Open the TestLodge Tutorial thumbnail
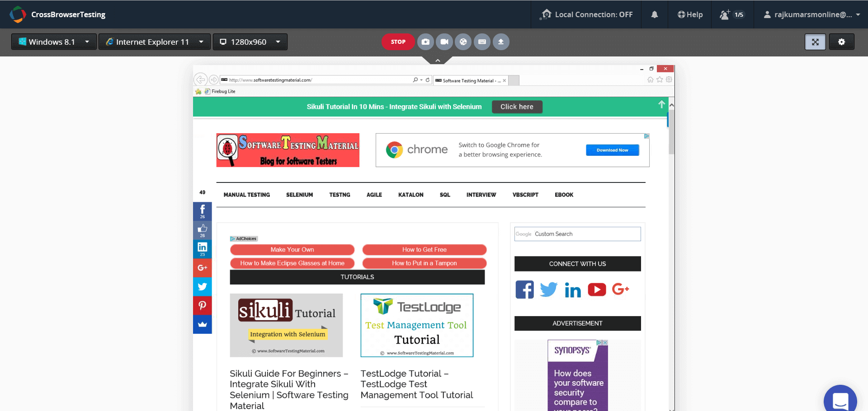Viewport: 868px width, 411px height. 417,325
